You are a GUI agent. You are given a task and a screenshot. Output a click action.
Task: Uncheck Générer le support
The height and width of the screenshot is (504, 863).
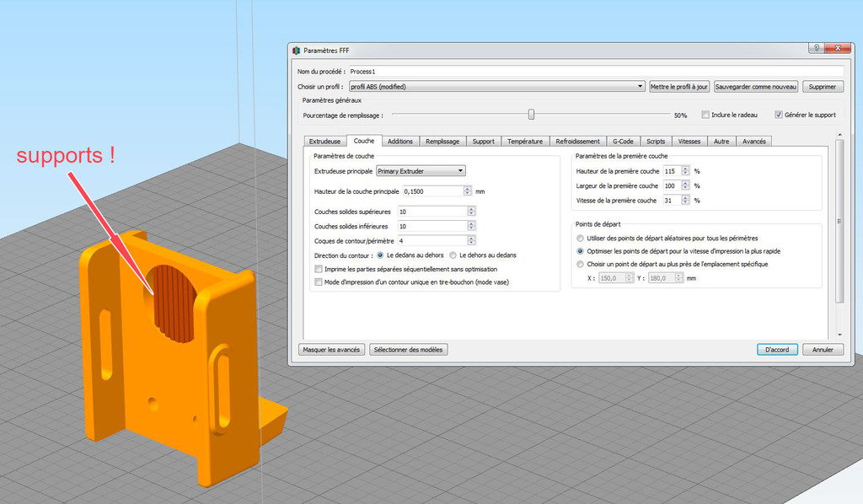pyautogui.click(x=780, y=114)
